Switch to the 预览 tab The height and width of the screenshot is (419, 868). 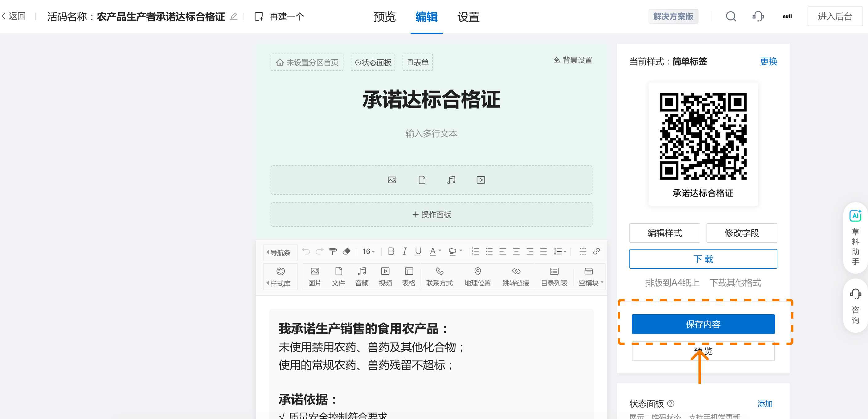384,17
